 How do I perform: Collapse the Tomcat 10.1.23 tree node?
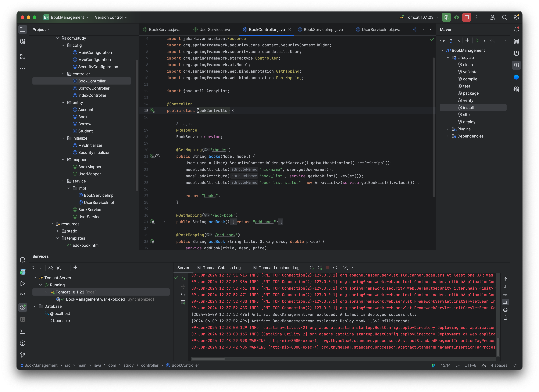[x=46, y=292]
